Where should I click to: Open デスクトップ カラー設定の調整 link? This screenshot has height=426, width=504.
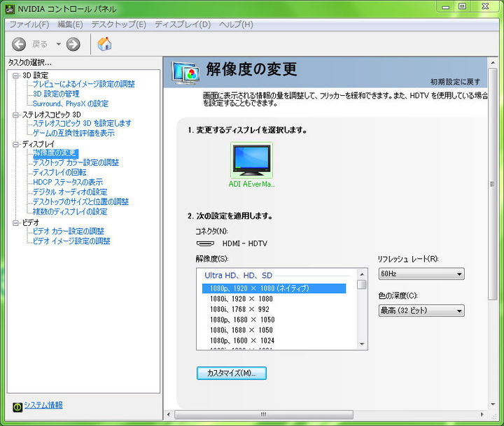[76, 162]
